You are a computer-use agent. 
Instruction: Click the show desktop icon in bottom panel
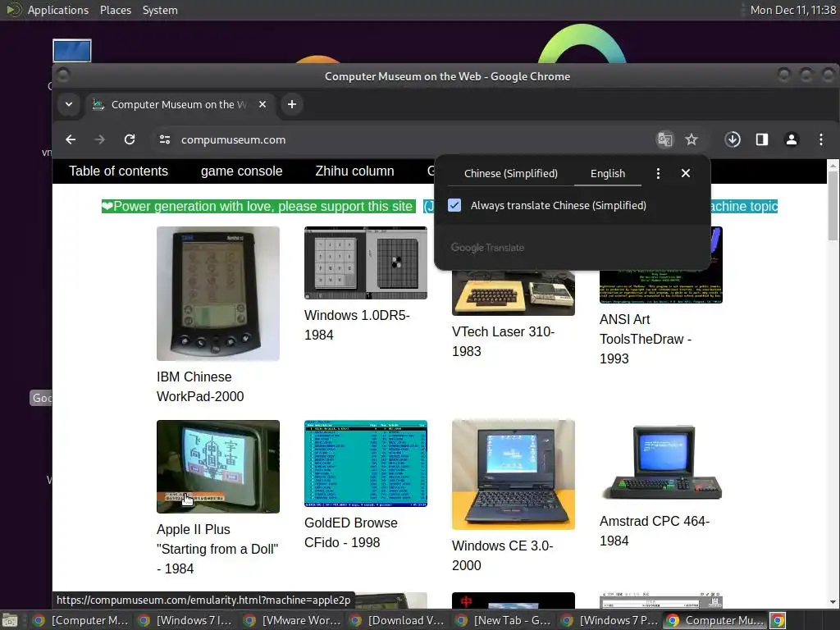point(10,620)
